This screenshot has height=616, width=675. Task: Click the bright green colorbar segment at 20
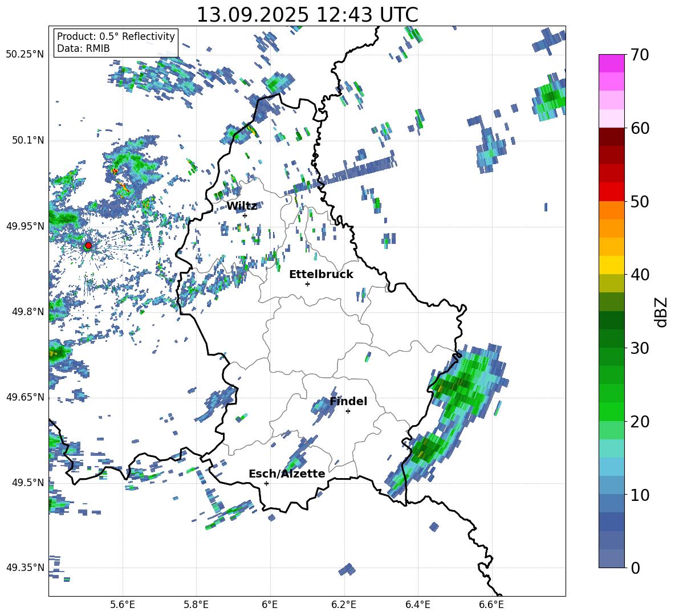[x=611, y=411]
